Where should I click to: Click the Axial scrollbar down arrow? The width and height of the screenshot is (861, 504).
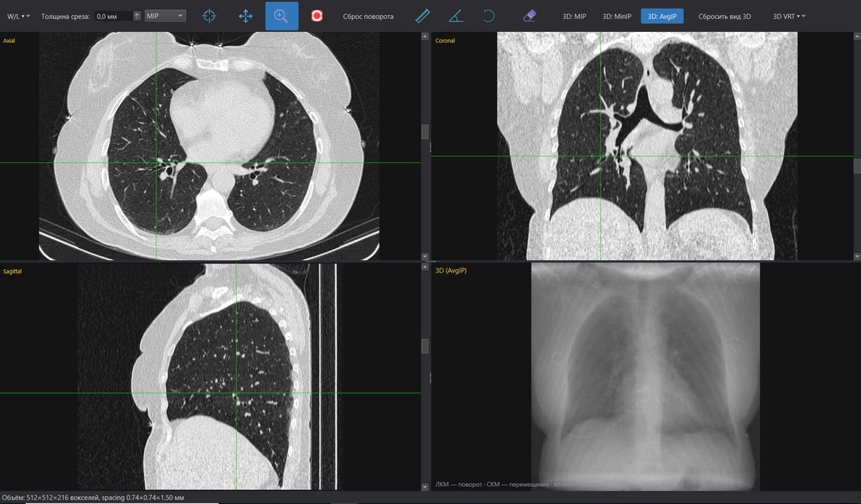coord(424,256)
